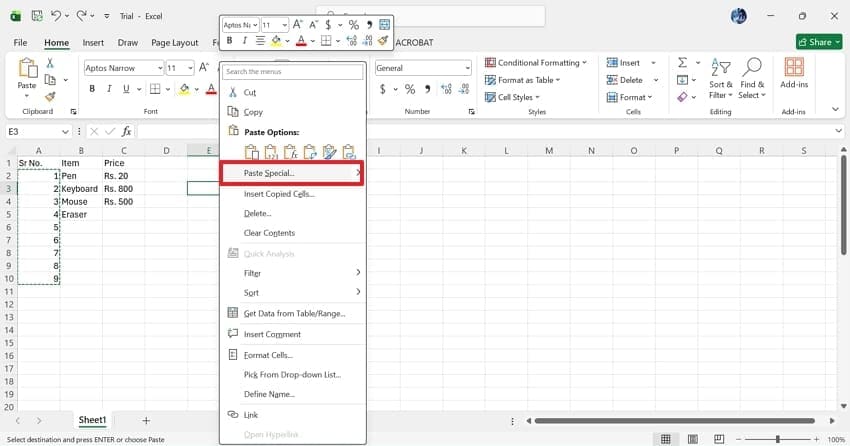Open the Page Layout ribbon tab
850x446 pixels.
click(x=175, y=42)
